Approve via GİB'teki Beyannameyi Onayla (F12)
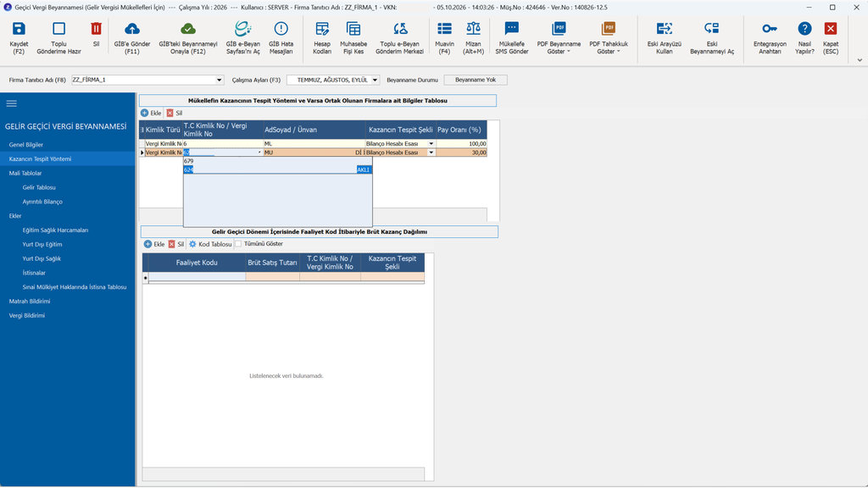Viewport: 868px width, 488px height. [x=188, y=38]
